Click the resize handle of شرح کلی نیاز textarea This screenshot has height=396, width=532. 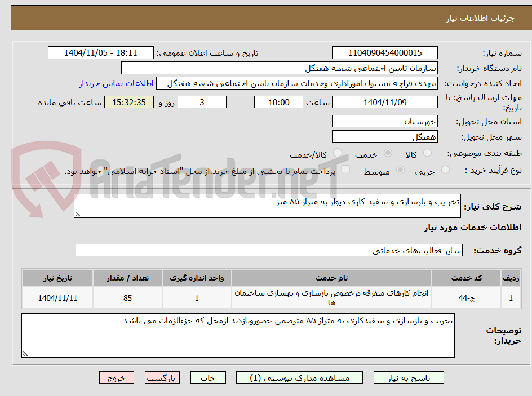tap(77, 214)
